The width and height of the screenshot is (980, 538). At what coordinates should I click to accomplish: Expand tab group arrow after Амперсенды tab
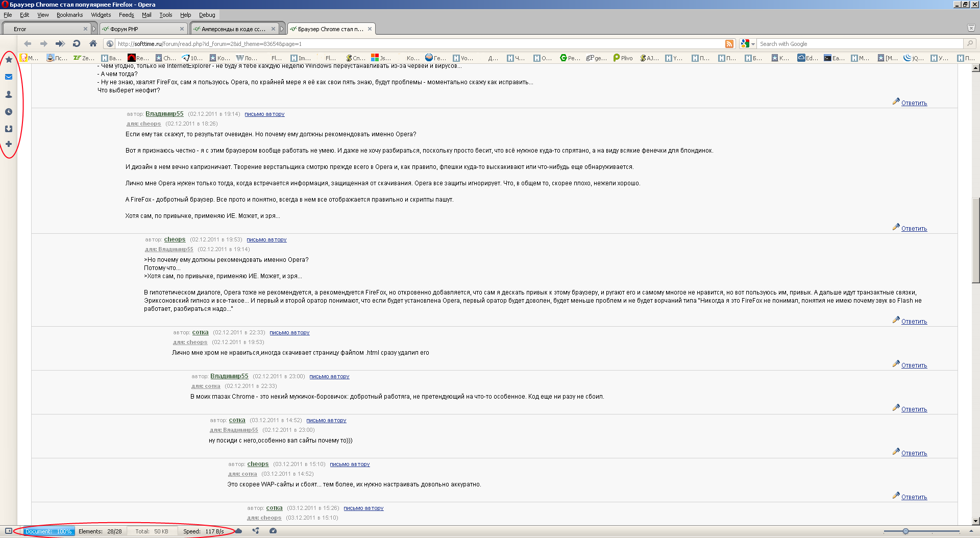point(282,29)
